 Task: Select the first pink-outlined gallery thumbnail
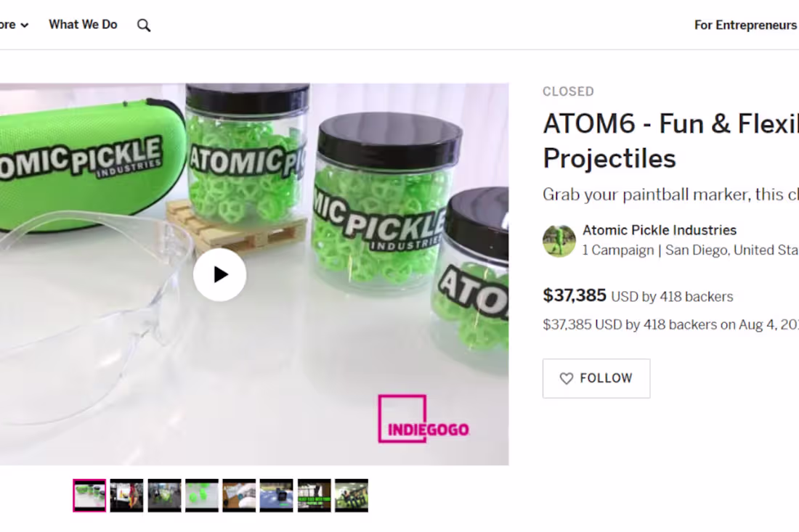89,496
